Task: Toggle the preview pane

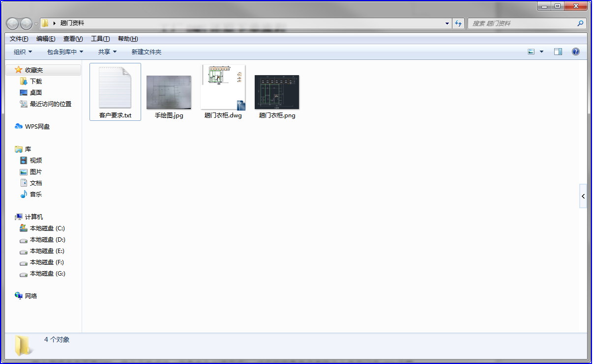Action: pyautogui.click(x=558, y=52)
